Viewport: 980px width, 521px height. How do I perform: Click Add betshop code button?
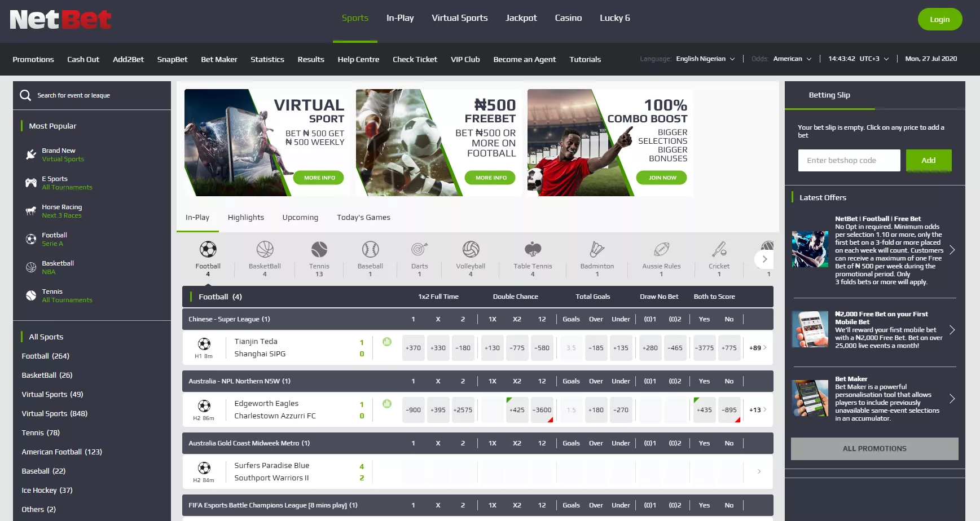[929, 160]
